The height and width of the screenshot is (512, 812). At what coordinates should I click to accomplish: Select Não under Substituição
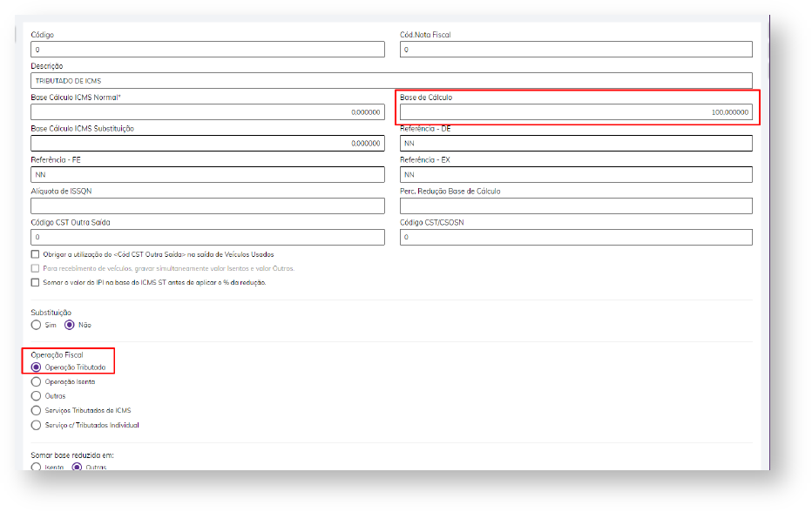70,325
